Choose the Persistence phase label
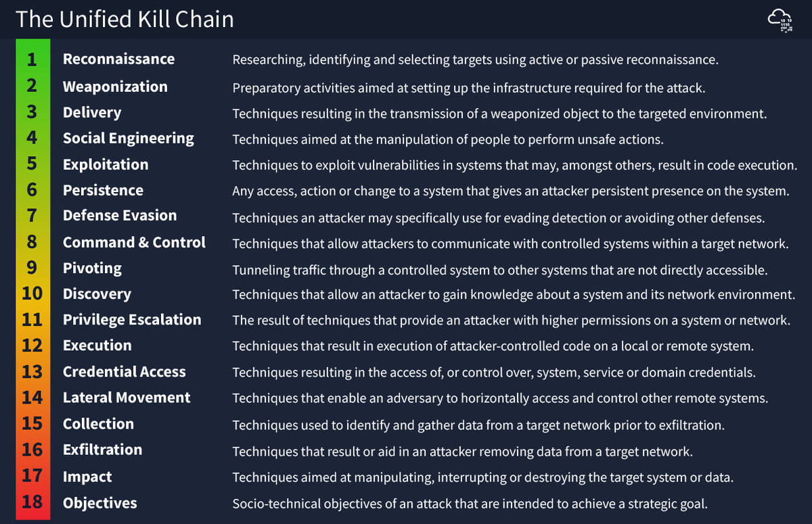 pyautogui.click(x=103, y=190)
